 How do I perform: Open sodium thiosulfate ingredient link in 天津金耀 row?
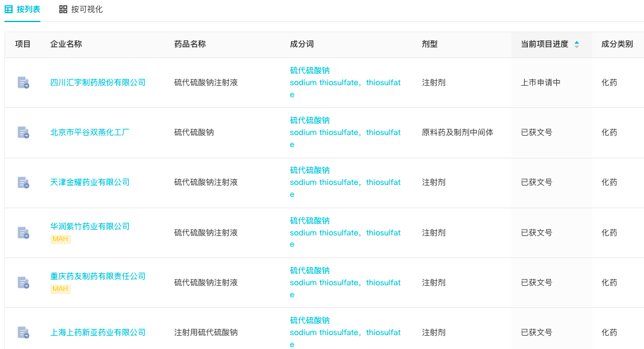click(325, 182)
